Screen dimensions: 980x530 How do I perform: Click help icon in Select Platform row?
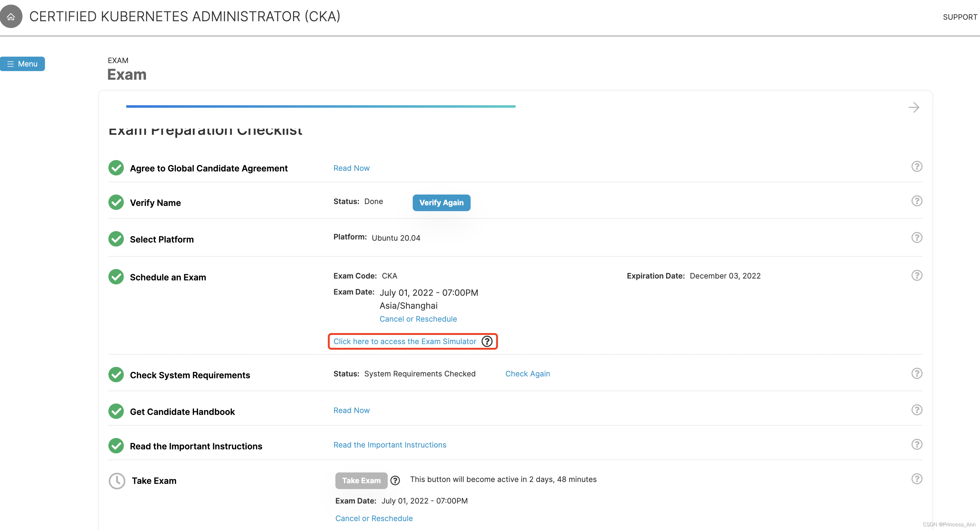tap(917, 238)
